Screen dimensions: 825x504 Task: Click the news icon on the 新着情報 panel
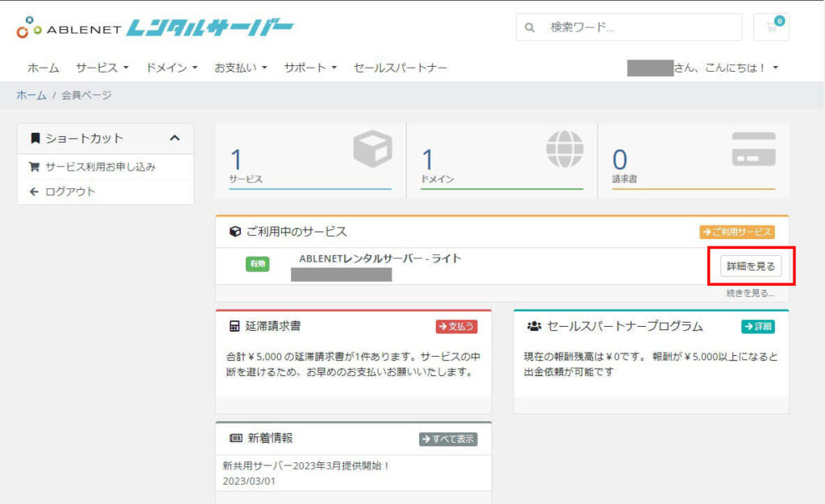[x=234, y=438]
